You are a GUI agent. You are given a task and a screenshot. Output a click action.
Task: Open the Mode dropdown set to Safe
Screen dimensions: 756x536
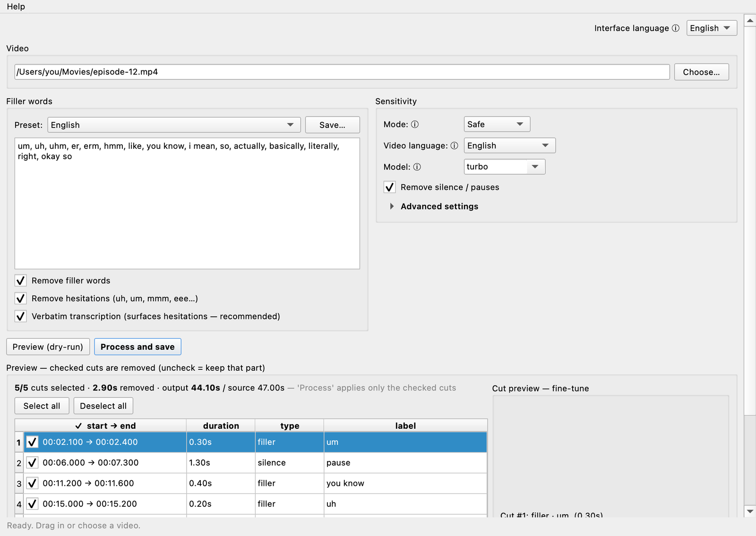[x=497, y=124]
